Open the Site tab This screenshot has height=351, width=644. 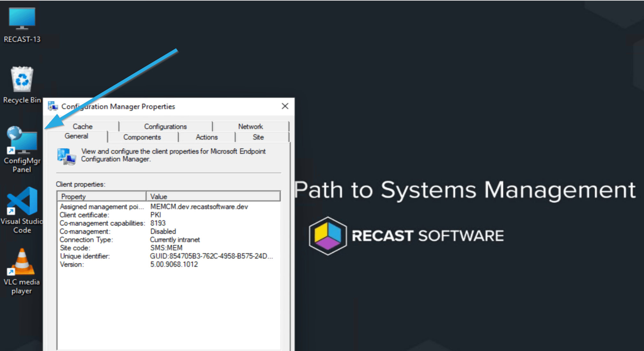click(x=258, y=137)
